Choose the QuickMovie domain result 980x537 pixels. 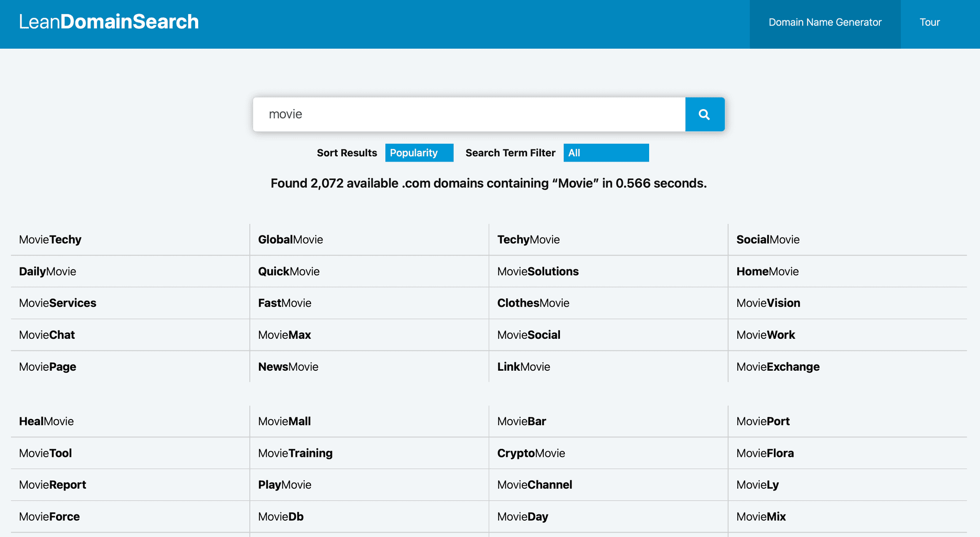point(289,272)
